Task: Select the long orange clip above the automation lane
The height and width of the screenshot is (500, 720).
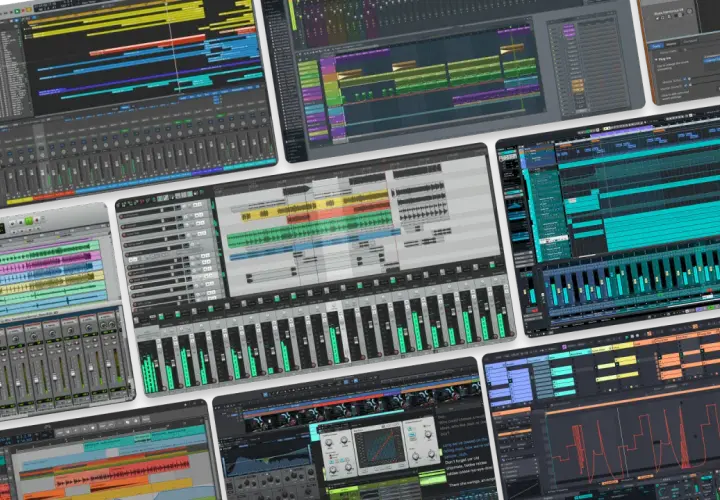Action: point(634,400)
